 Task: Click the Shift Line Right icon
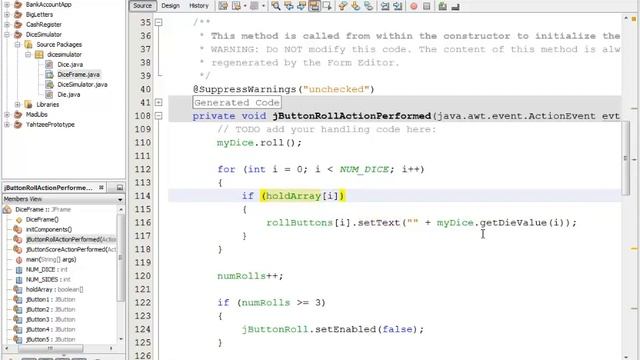coord(397,6)
